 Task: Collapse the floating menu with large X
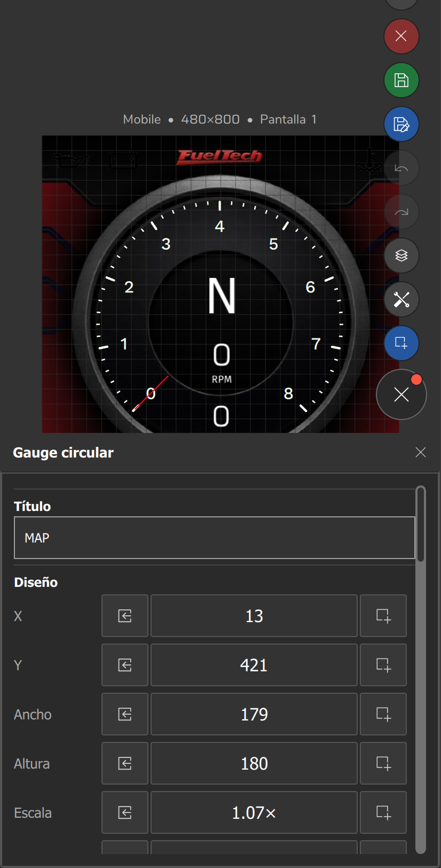click(x=401, y=394)
